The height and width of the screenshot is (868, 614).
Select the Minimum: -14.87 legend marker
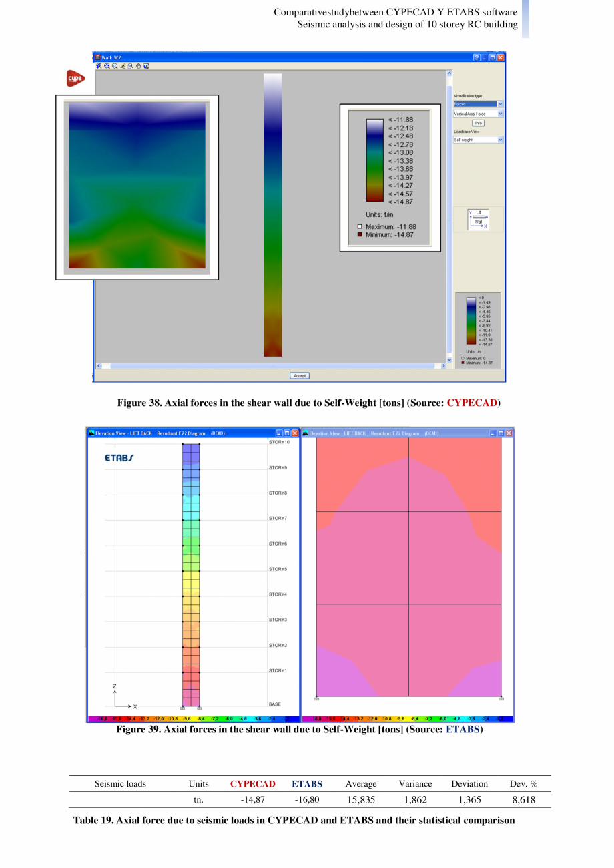358,235
